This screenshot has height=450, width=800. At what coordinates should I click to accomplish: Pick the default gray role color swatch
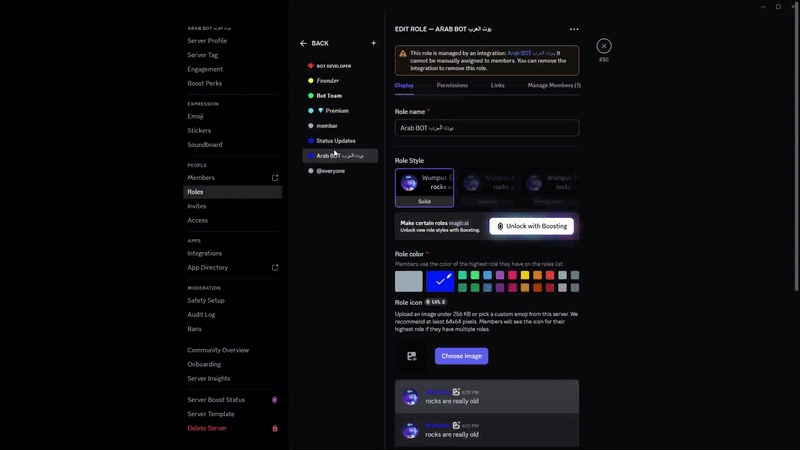408,281
